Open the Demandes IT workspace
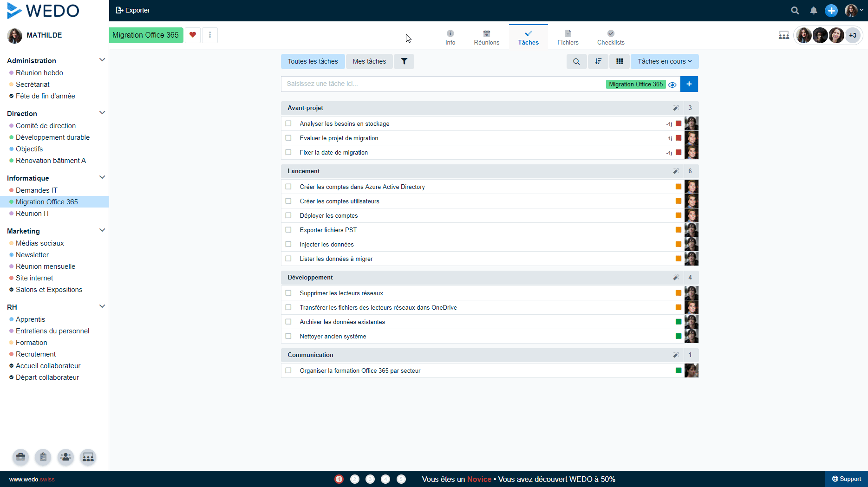 pyautogui.click(x=37, y=190)
